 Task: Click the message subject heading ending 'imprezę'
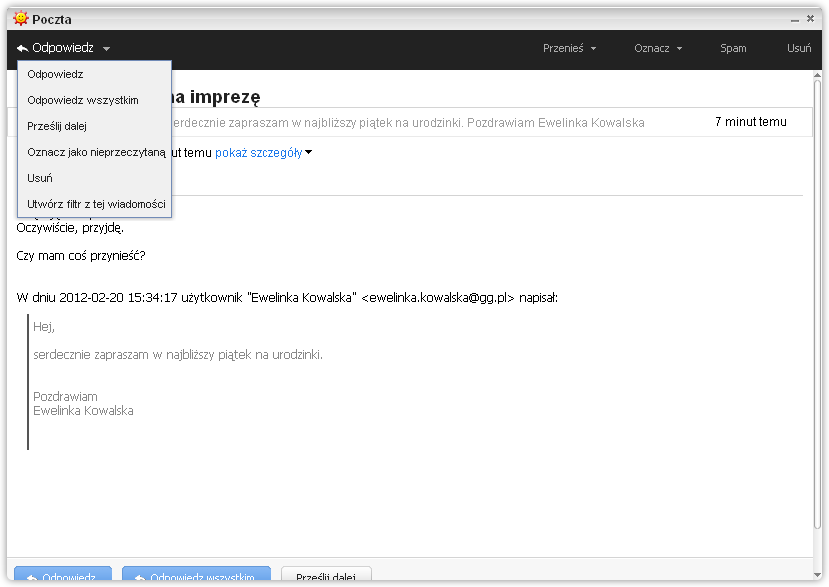(217, 97)
